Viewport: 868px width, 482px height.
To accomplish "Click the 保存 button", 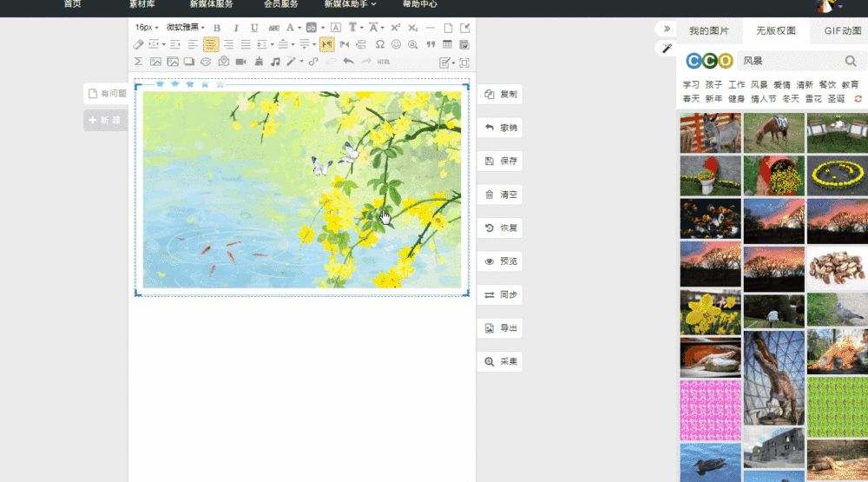I will click(x=500, y=161).
